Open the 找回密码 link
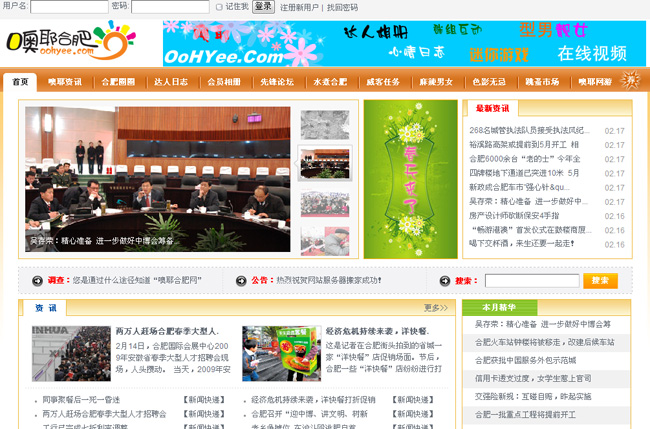Image resolution: width=650 pixels, height=429 pixels. pyautogui.click(x=342, y=7)
